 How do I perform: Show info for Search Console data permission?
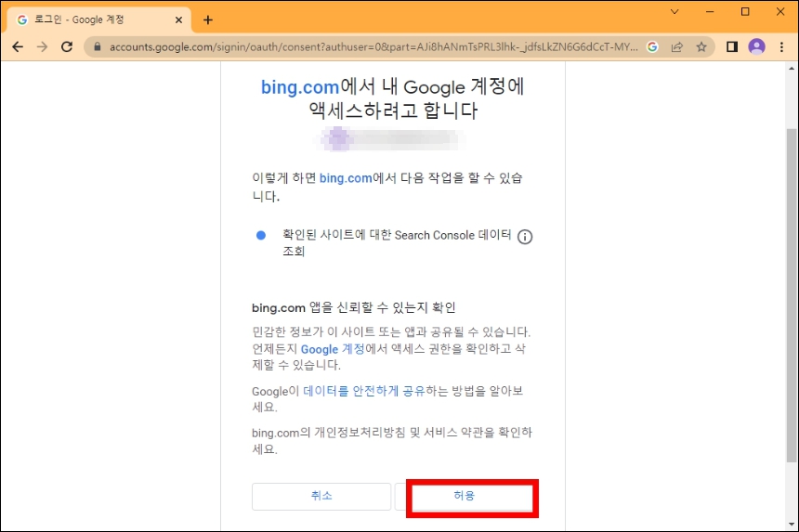(x=525, y=237)
